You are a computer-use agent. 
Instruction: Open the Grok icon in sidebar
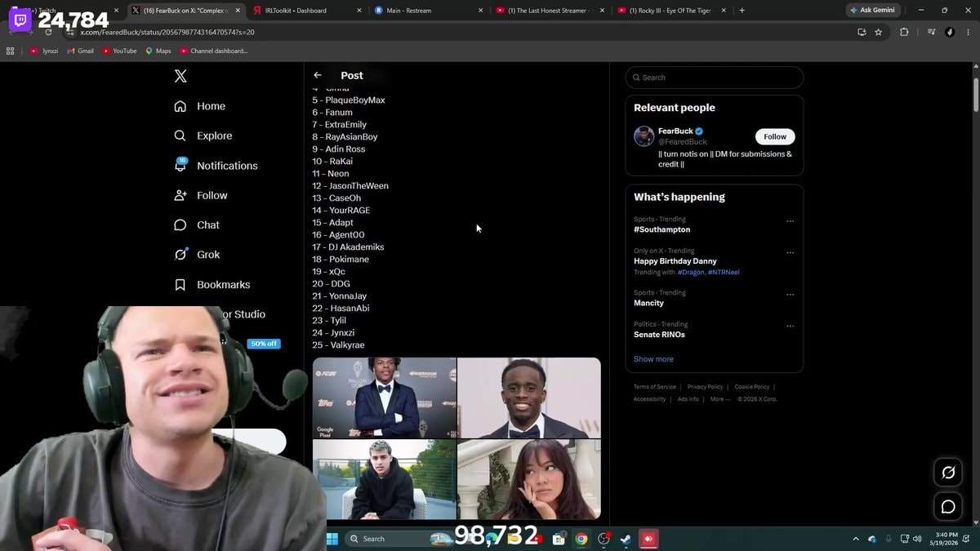tap(180, 254)
